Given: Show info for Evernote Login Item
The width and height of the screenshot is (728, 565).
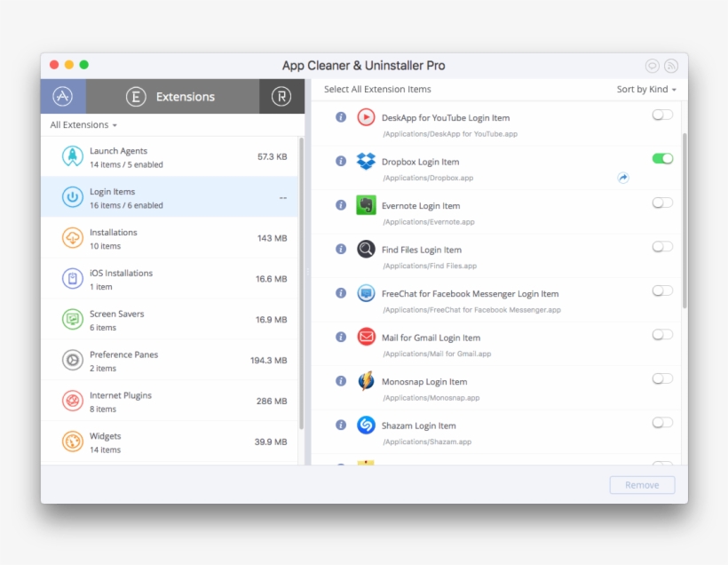Looking at the screenshot, I should point(341,205).
